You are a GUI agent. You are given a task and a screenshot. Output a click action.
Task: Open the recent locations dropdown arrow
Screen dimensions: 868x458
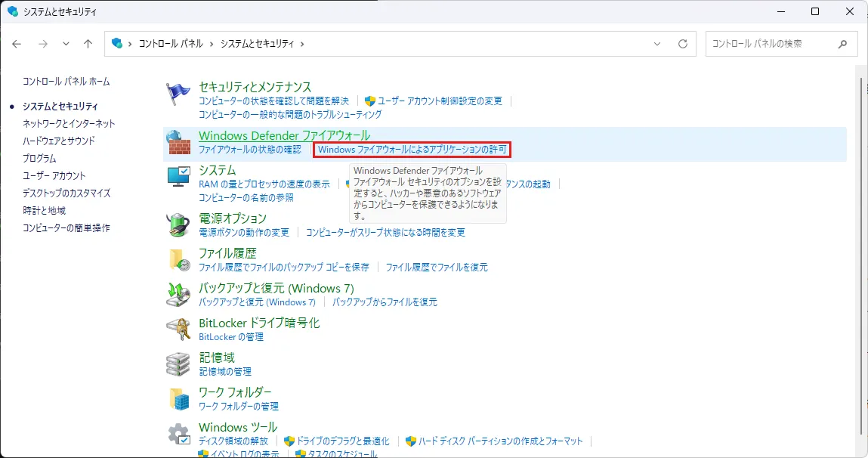pyautogui.click(x=66, y=44)
